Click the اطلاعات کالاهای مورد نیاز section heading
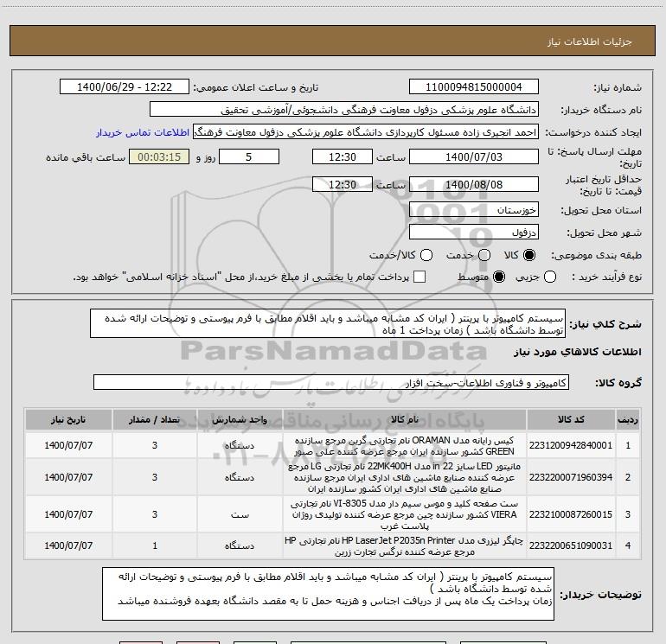Screen dimensions: 666x644 [577, 352]
